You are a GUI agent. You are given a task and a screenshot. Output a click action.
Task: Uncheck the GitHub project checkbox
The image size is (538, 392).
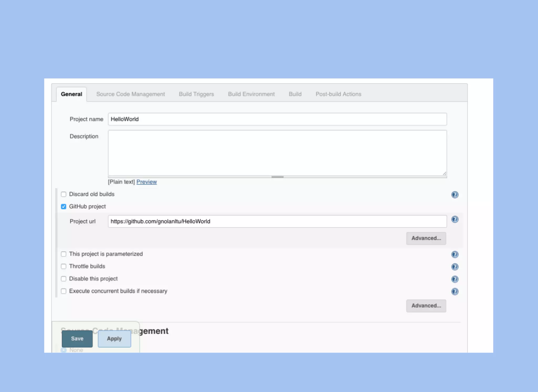tap(64, 207)
